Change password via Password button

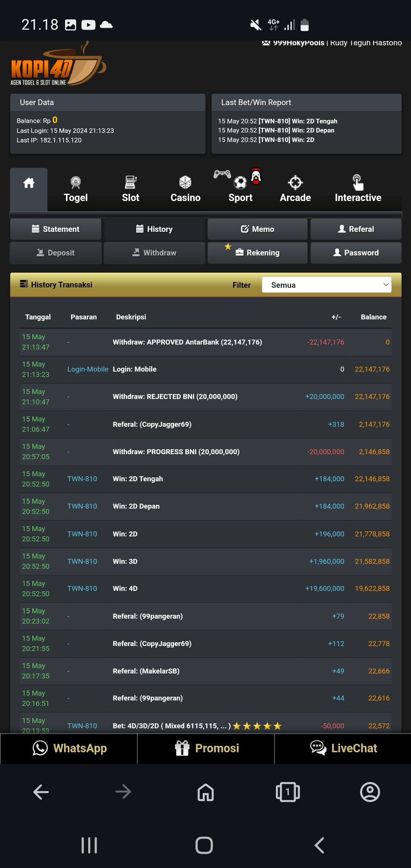pos(356,253)
